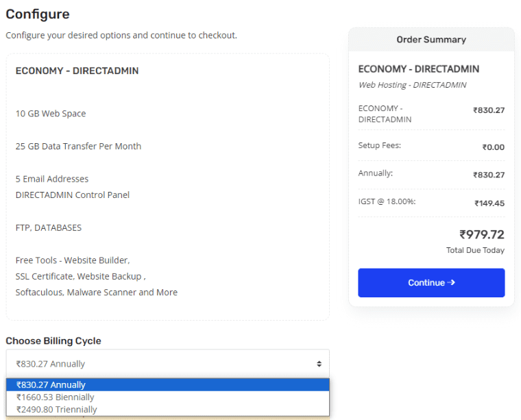This screenshot has width=521, height=420.
Task: Click the Setup Fees label
Action: click(380, 145)
